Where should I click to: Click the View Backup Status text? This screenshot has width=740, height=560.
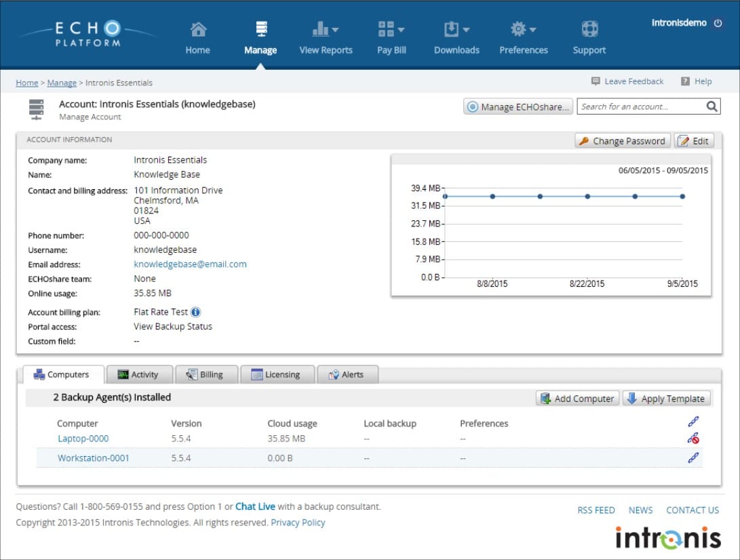coord(173,327)
